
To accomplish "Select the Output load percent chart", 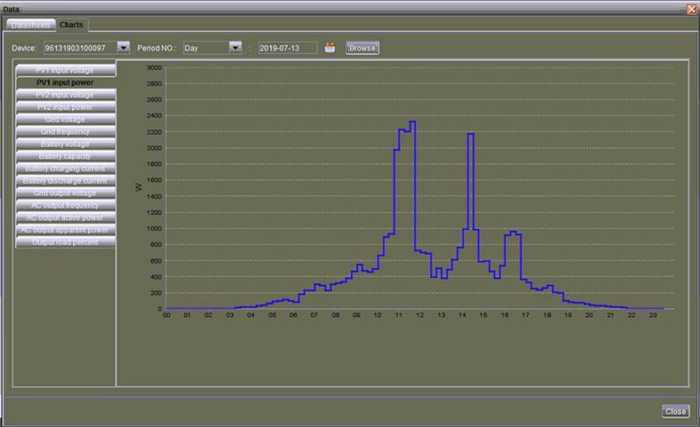I will click(66, 242).
